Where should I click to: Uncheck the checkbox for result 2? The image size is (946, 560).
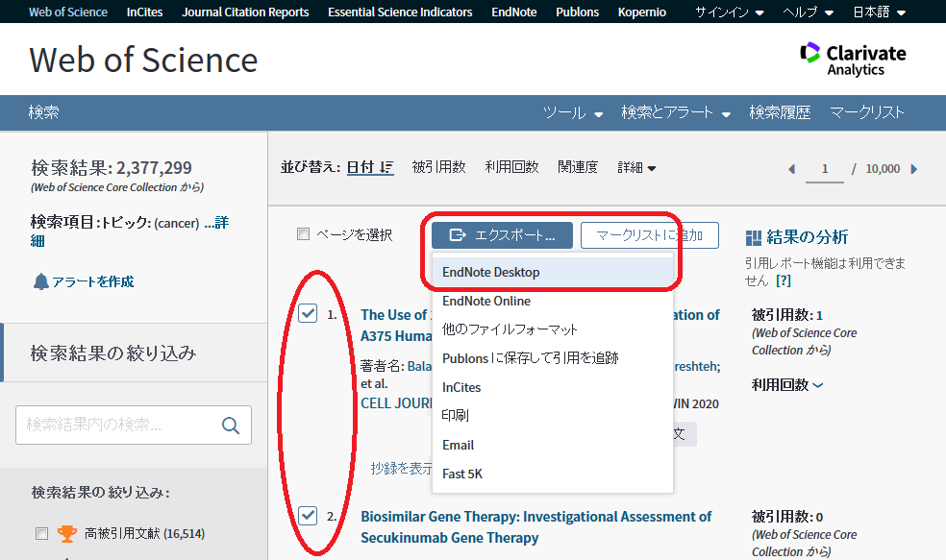click(x=308, y=516)
